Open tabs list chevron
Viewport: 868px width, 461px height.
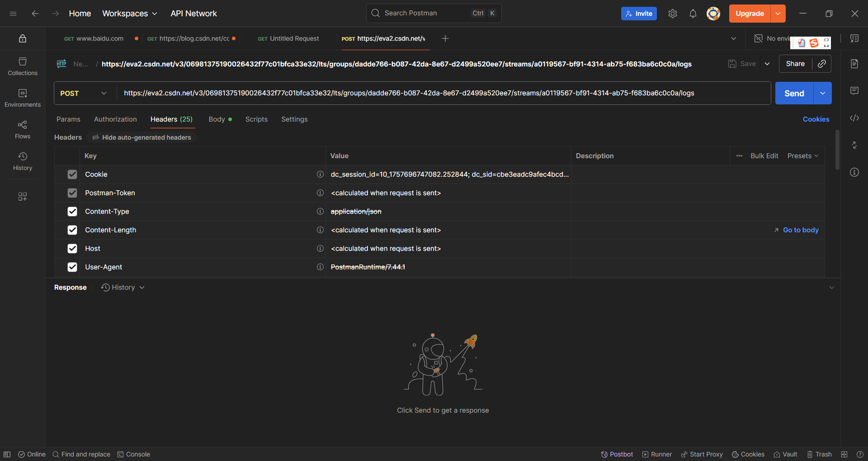tap(734, 38)
